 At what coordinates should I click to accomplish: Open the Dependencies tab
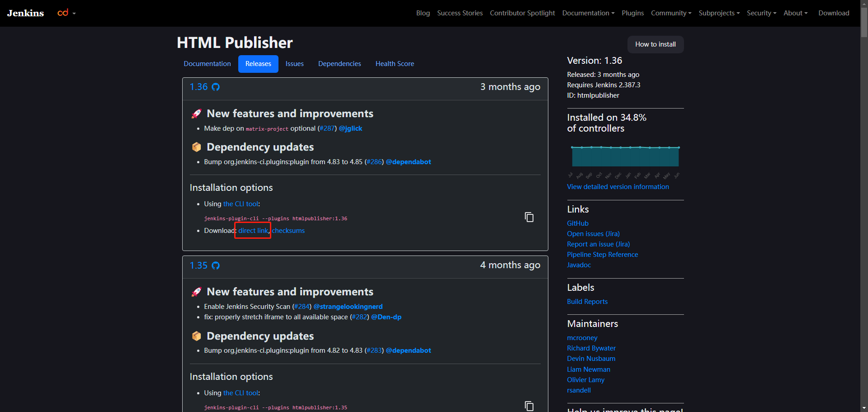pos(340,64)
